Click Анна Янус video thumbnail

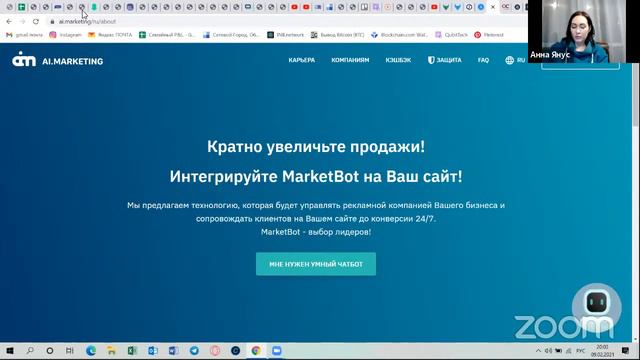coord(583,31)
